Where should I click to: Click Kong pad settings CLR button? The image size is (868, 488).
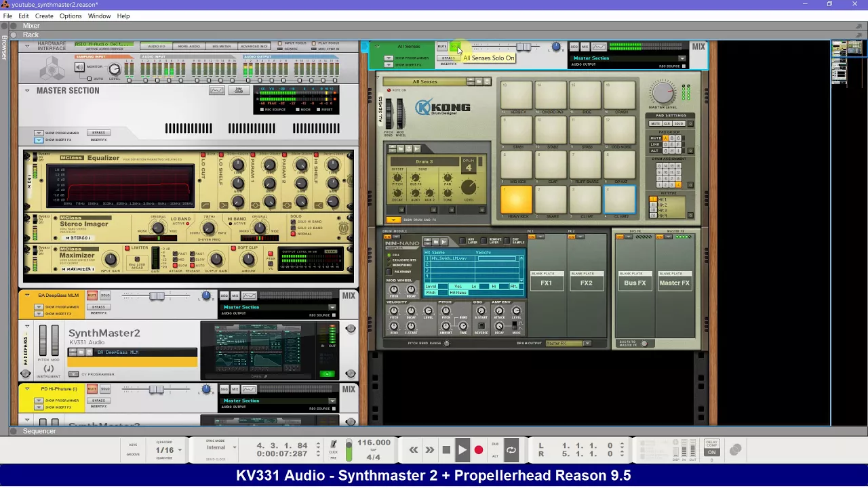click(x=667, y=124)
